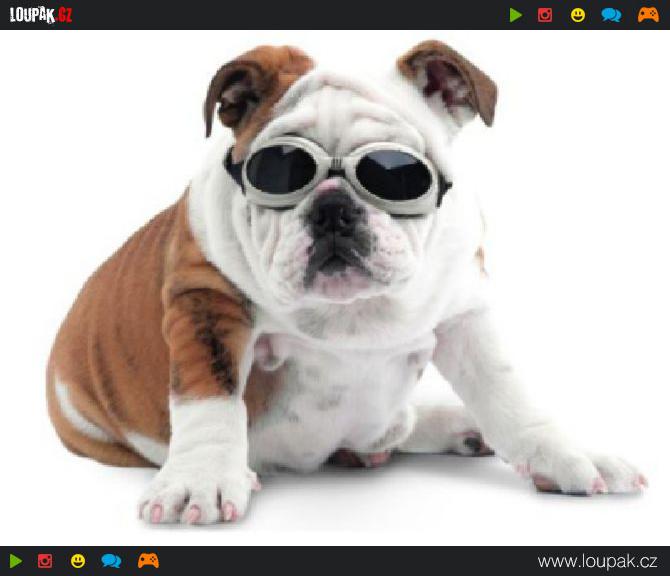Click the yellow smiley icon in top bar
670x576 pixels.
[578, 15]
